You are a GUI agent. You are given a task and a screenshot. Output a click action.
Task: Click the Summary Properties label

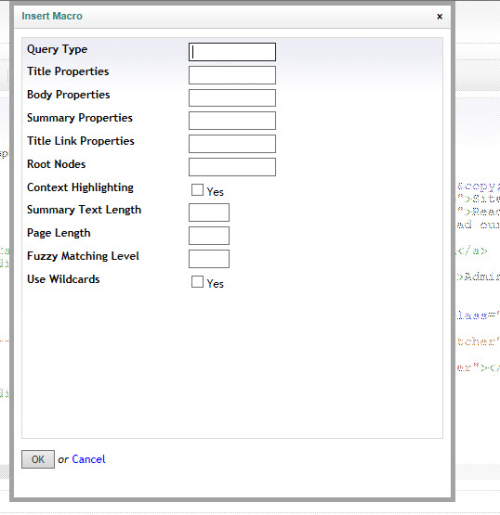pos(80,118)
